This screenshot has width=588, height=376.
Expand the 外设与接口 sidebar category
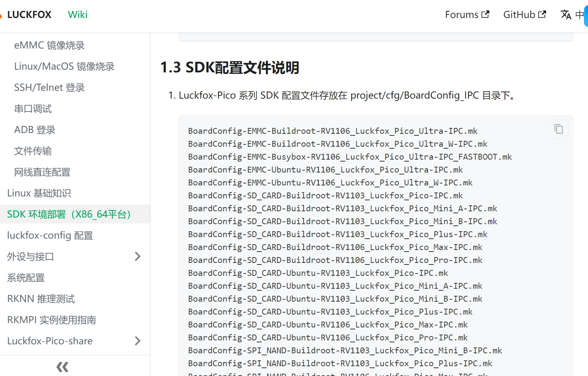[x=138, y=257]
